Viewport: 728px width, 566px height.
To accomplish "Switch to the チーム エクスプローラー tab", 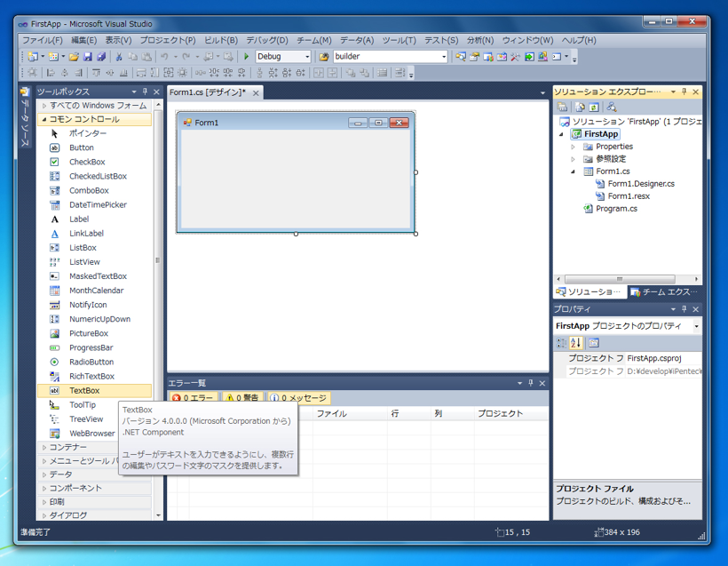I will [667, 291].
